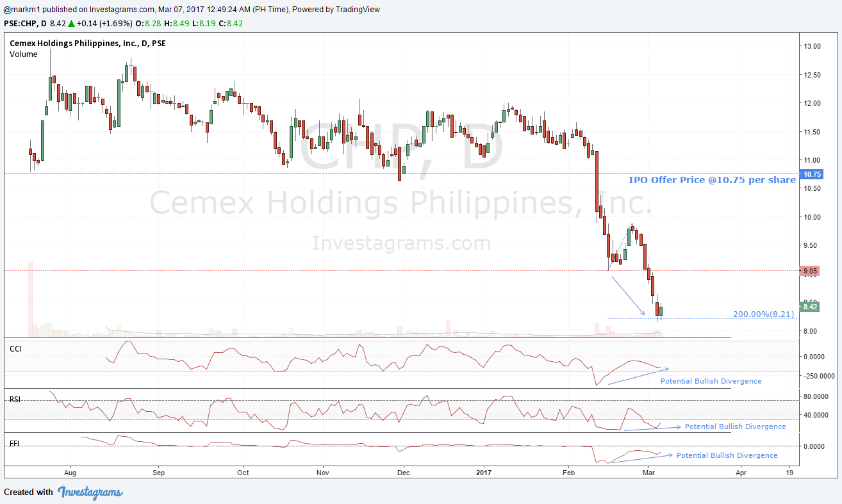Click the green up-arrow change indicator

point(71,23)
